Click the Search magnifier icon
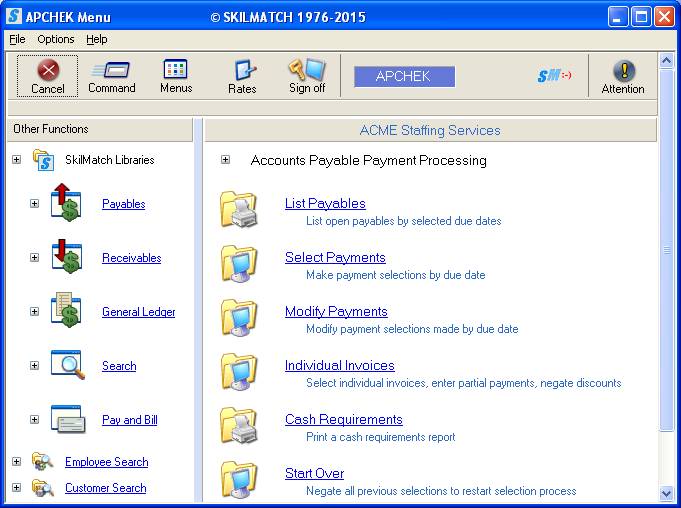Viewport: 681px width, 508px height. [68, 365]
